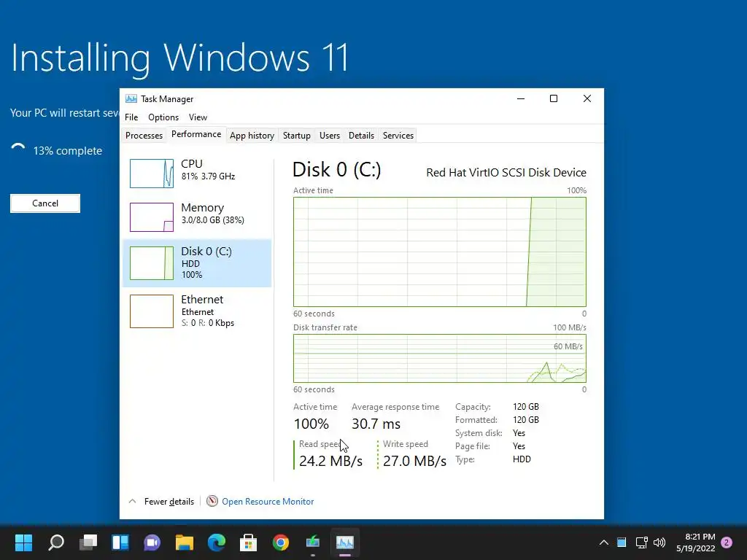The image size is (747, 560).
Task: Select Ethernet in performance list
Action: (197, 311)
